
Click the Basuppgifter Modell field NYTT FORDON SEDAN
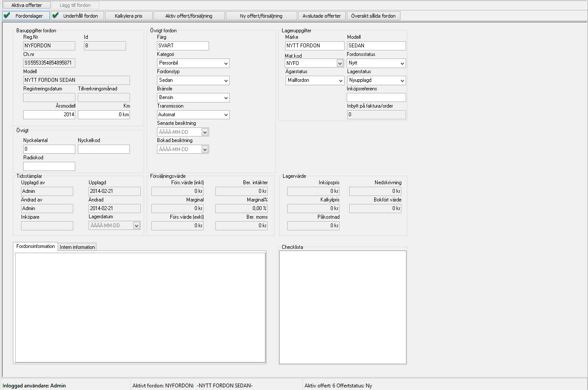pyautogui.click(x=77, y=80)
